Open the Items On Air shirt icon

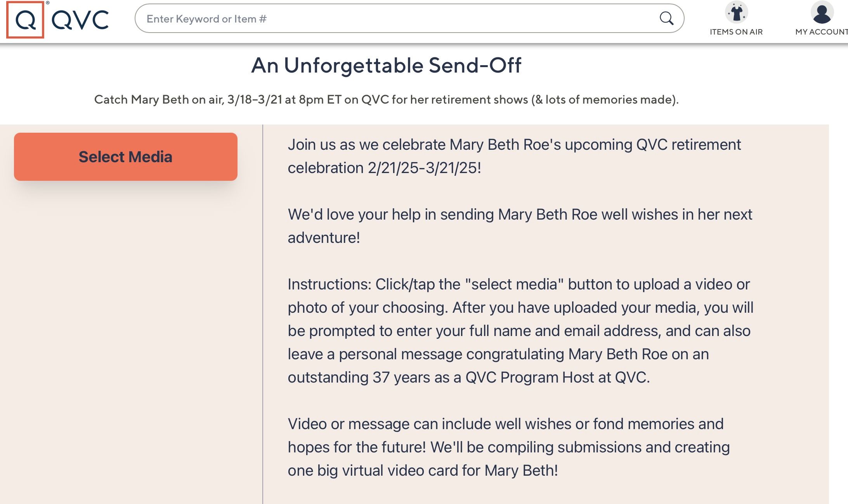pyautogui.click(x=736, y=13)
